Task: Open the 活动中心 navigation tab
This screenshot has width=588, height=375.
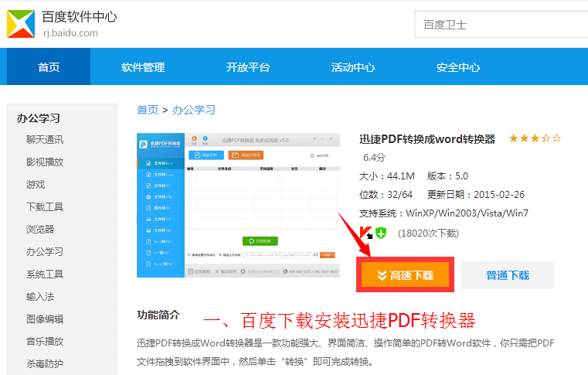Action: coord(353,67)
